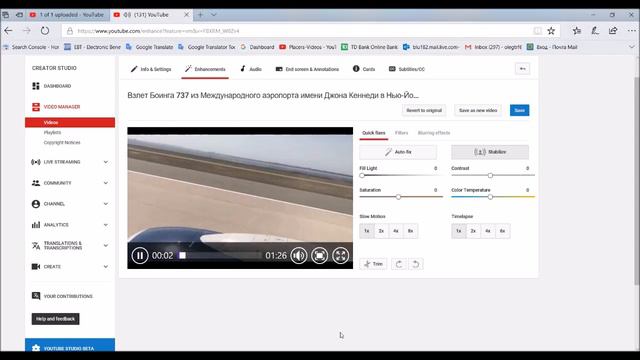Click Revert to original button
The image size is (640, 360).
[424, 110]
